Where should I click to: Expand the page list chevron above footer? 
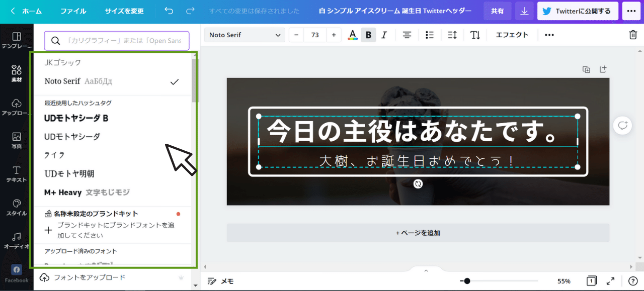pyautogui.click(x=426, y=270)
